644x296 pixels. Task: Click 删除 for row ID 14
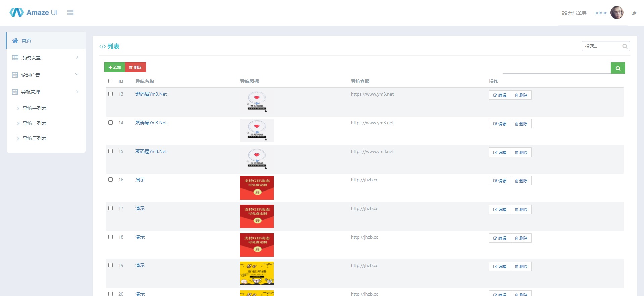coord(521,124)
